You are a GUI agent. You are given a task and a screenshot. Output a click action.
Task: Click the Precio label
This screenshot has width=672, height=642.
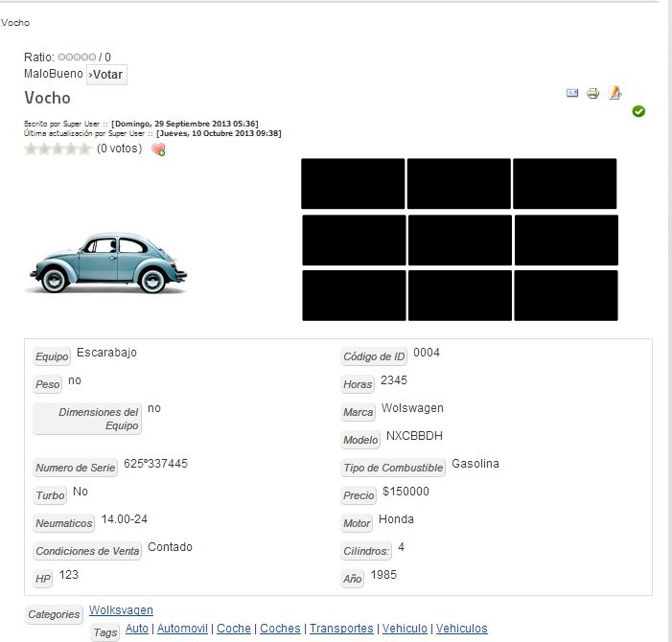point(359,495)
